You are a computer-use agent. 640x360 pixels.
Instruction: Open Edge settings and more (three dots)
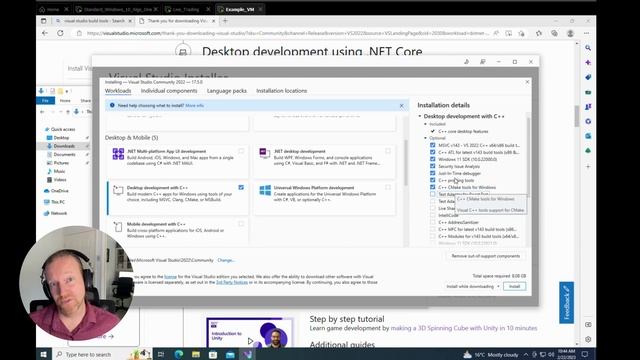[587, 33]
